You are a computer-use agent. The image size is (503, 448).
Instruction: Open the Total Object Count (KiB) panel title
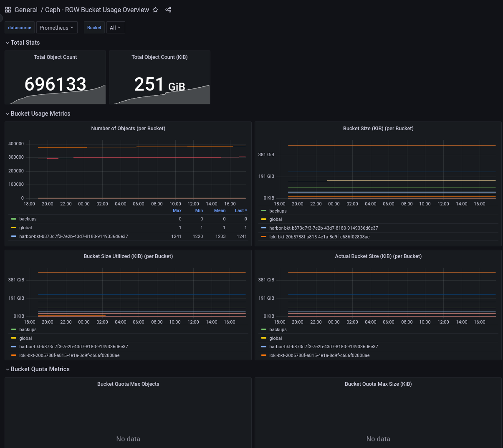click(159, 57)
